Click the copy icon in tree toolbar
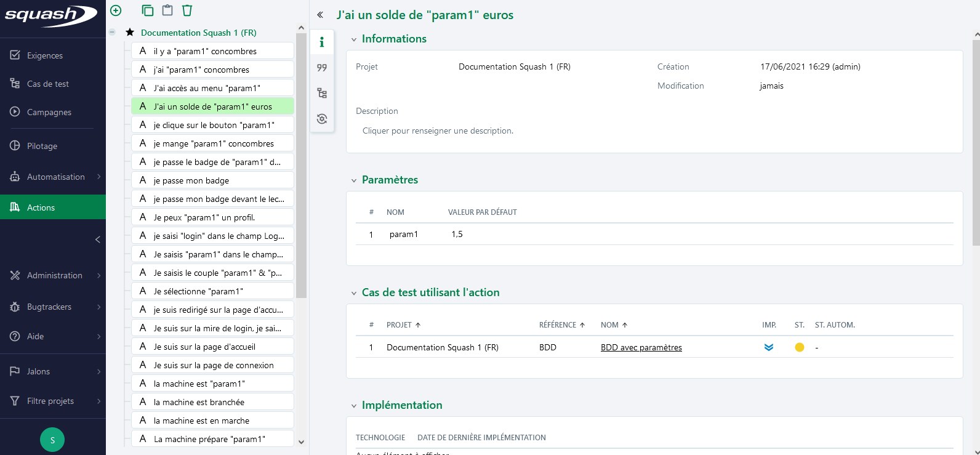The height and width of the screenshot is (455, 980). (x=148, y=10)
